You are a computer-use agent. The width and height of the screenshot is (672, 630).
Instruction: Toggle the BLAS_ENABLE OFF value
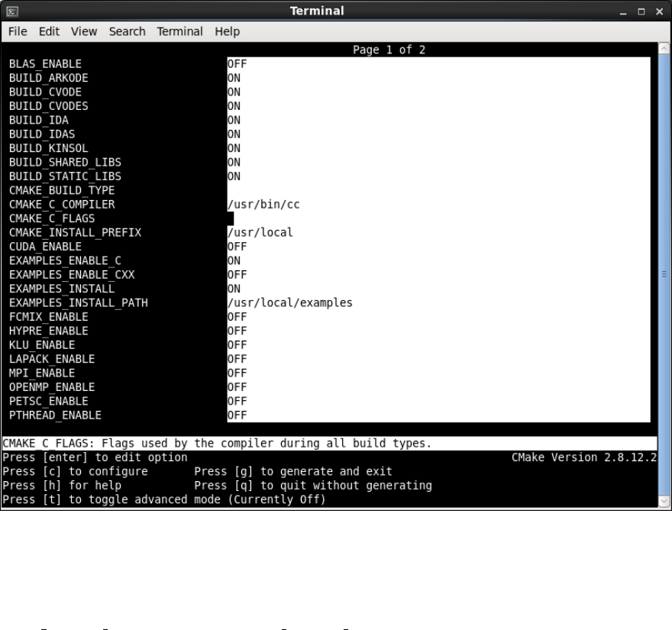point(237,64)
